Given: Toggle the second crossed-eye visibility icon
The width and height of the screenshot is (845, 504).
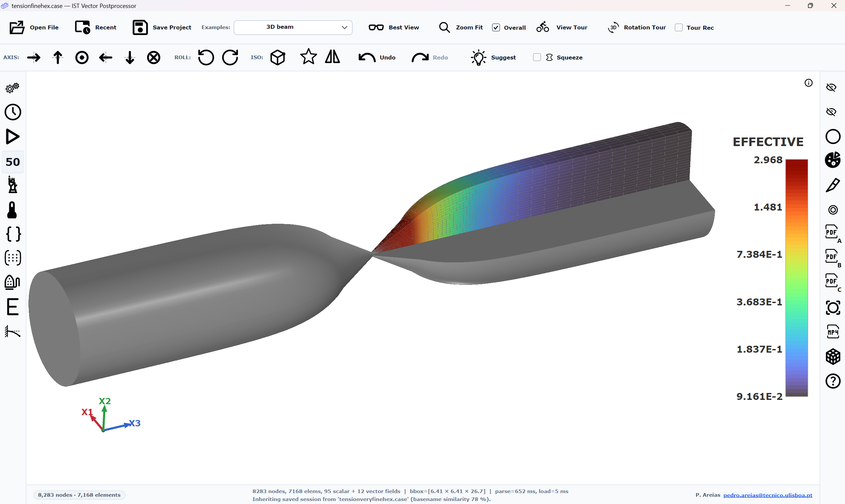Looking at the screenshot, I should pos(831,112).
